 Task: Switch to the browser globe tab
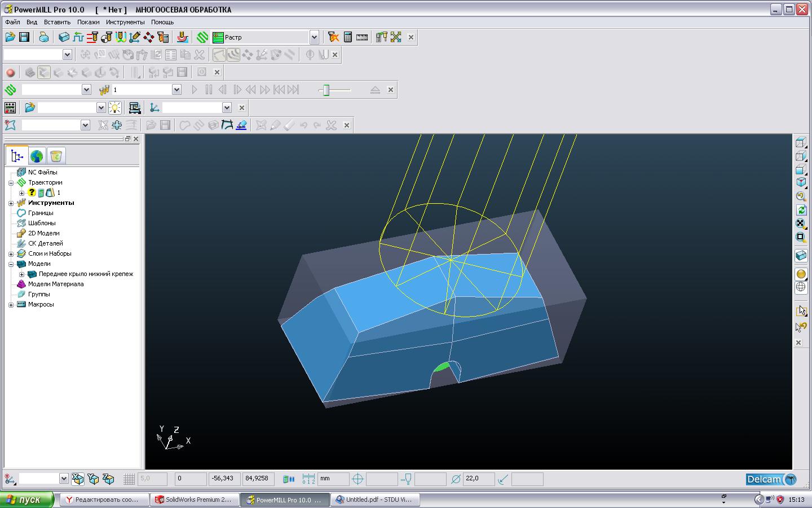[x=37, y=156]
